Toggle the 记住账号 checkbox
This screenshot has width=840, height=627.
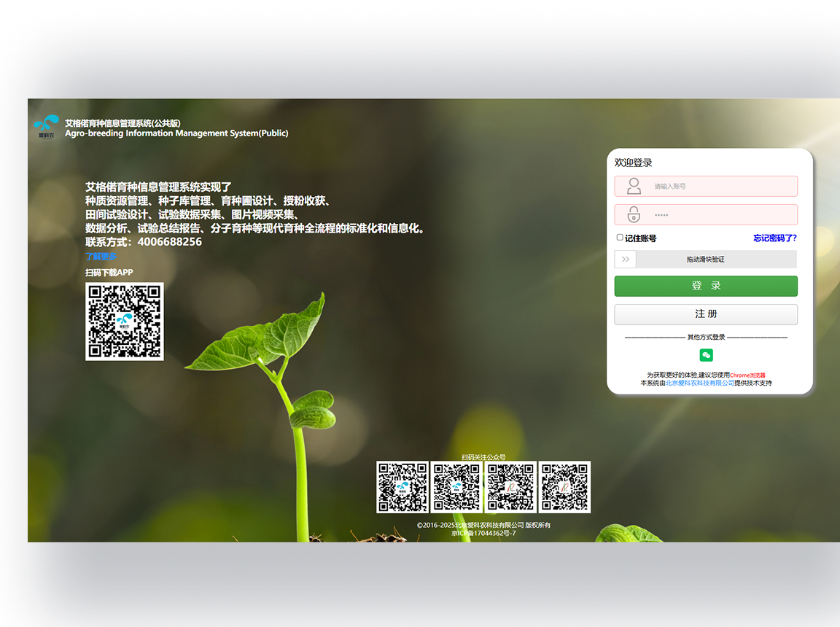[x=620, y=238]
